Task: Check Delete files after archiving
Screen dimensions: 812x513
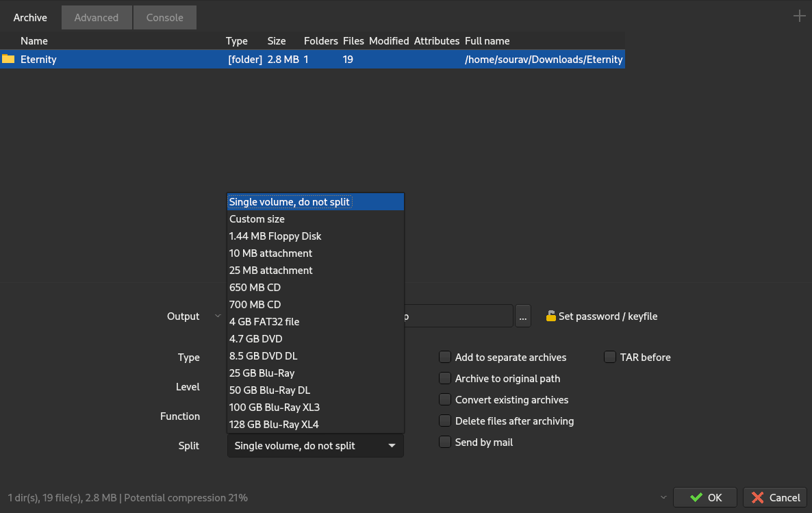Action: [445, 421]
